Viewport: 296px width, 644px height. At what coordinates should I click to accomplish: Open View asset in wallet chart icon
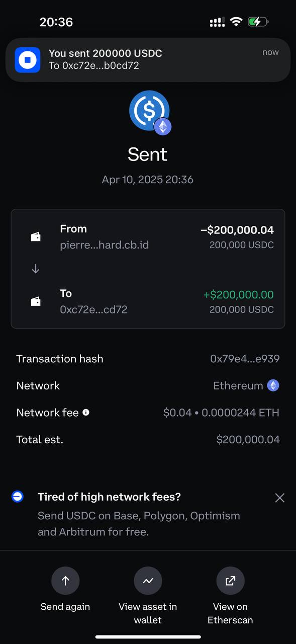point(148,581)
